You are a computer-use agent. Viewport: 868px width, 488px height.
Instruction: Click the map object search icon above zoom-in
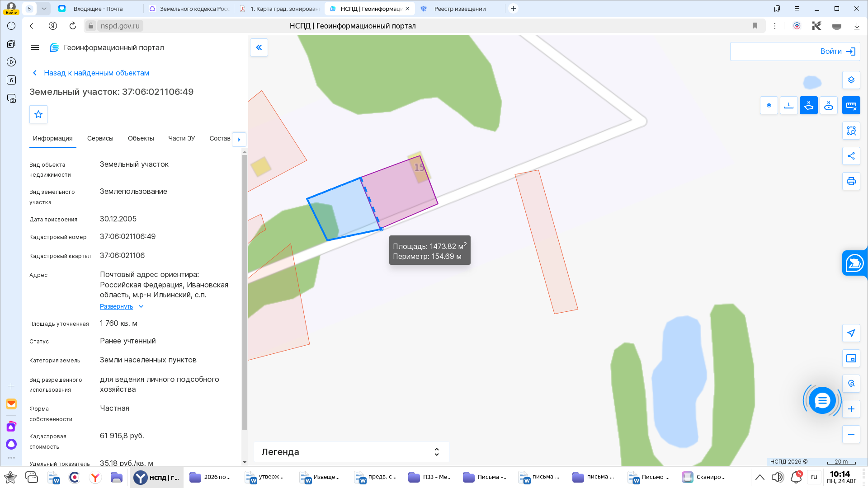tap(851, 384)
